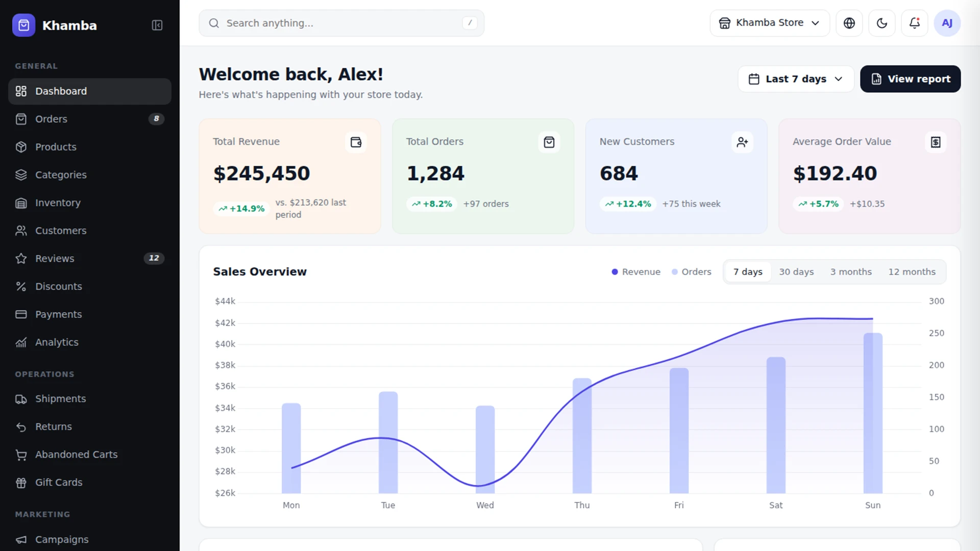Click the bag icon on Total Orders card
Viewport: 980px width, 551px height.
coord(549,142)
